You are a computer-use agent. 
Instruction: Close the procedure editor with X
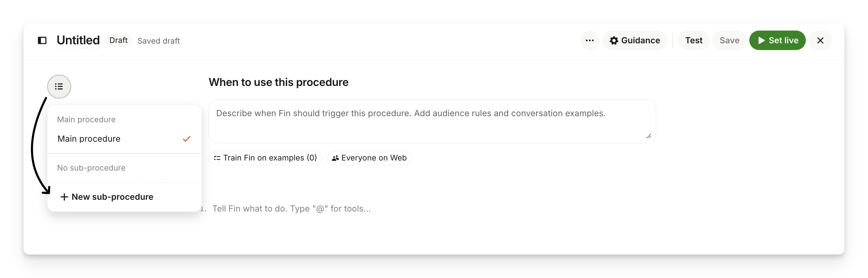point(820,41)
